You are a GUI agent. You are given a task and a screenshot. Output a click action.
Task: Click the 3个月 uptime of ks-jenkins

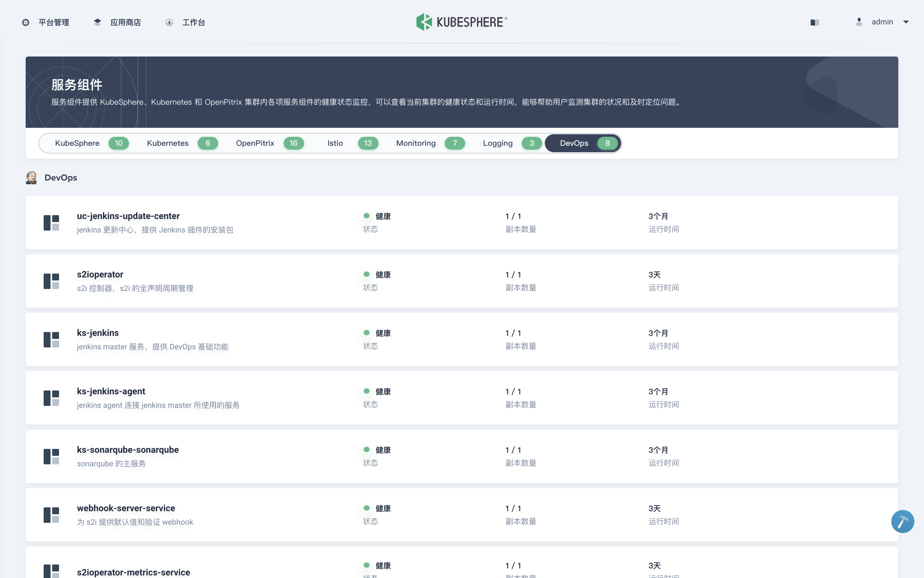point(658,333)
